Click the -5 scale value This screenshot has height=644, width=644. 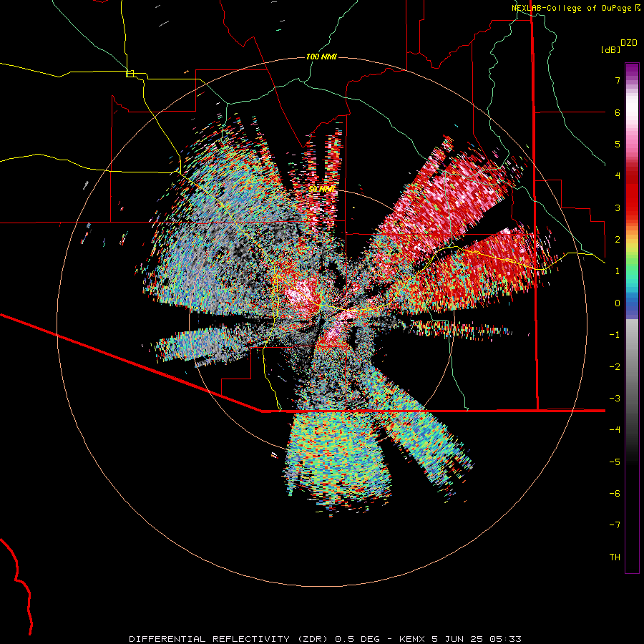click(x=615, y=462)
